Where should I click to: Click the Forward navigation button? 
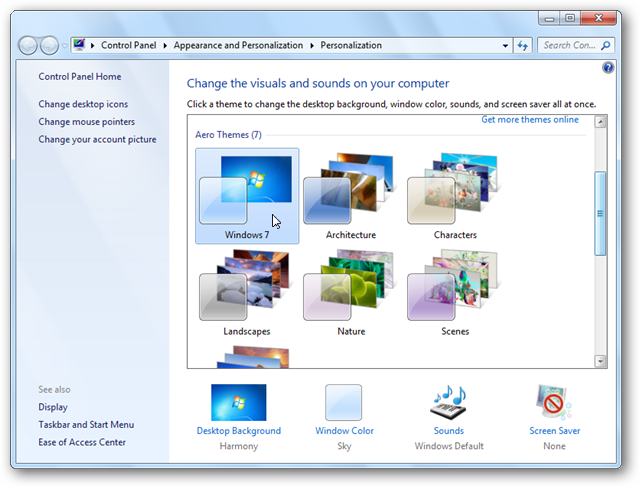coord(49,45)
